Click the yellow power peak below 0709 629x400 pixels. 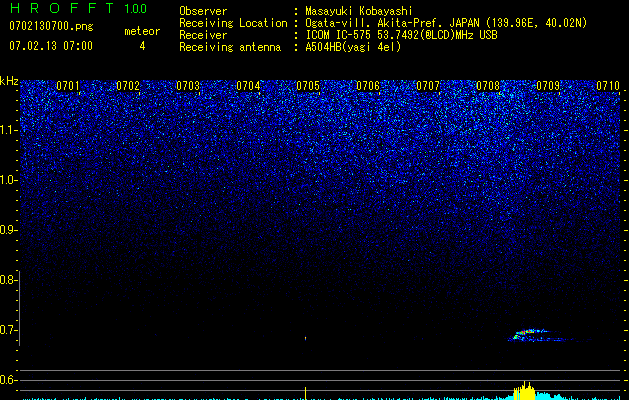pyautogui.click(x=525, y=391)
